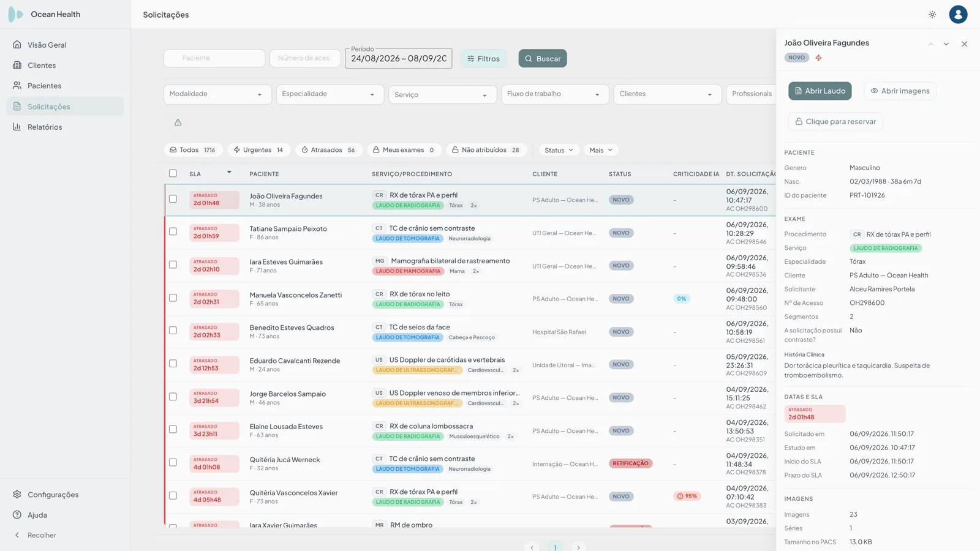This screenshot has width=980, height=551.
Task: Open Clientes in the sidebar
Action: point(65,66)
